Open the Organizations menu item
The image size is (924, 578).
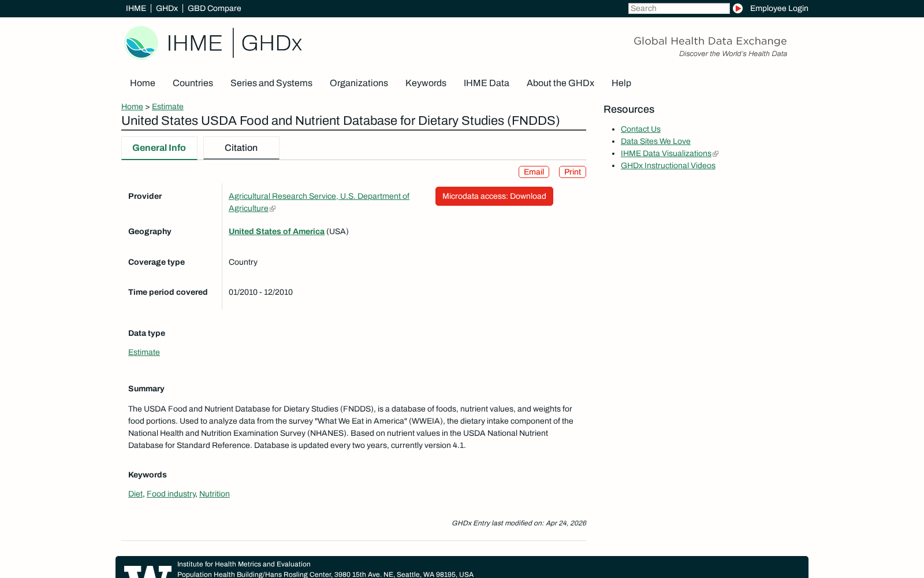[359, 83]
